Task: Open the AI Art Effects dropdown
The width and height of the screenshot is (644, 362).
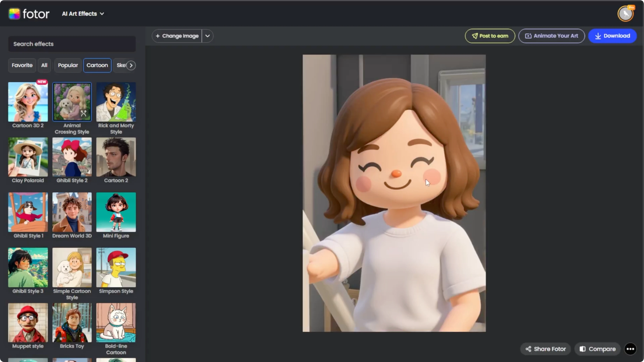Action: click(x=83, y=14)
